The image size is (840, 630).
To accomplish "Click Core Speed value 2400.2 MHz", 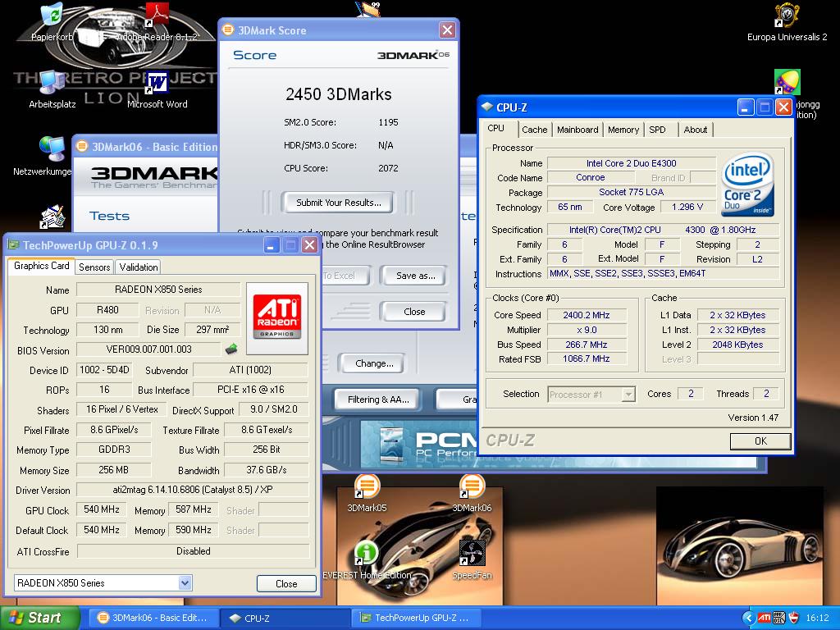I will tap(587, 315).
